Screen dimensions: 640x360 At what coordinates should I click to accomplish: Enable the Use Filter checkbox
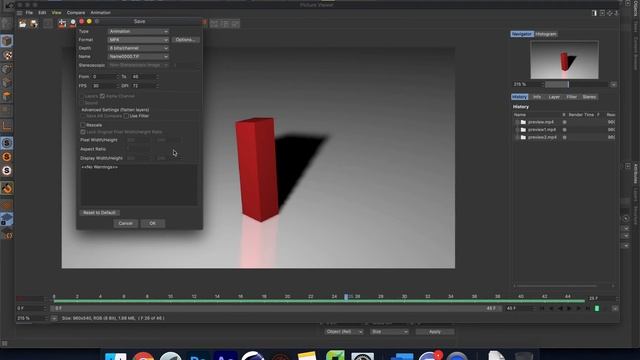point(126,116)
